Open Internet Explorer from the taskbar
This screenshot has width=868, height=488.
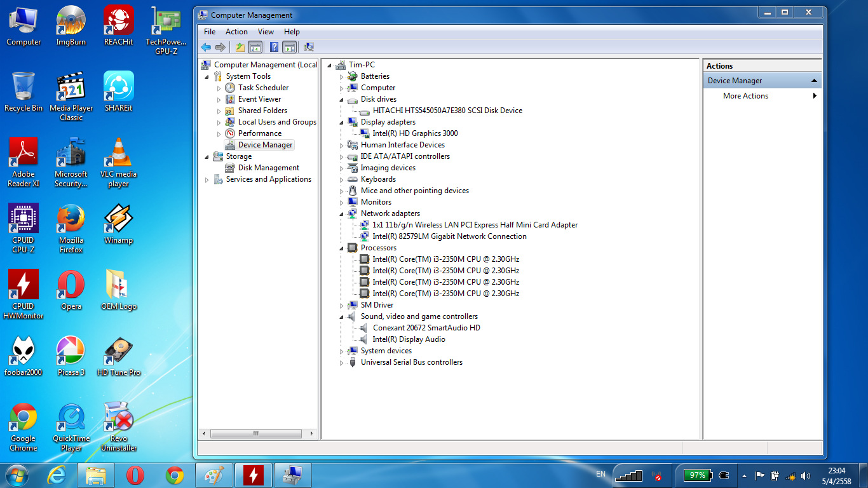[57, 475]
